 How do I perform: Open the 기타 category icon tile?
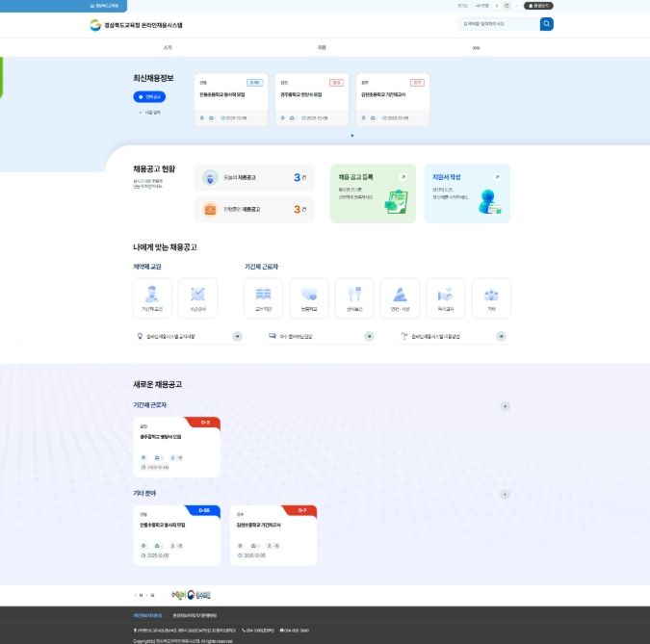pyautogui.click(x=491, y=297)
